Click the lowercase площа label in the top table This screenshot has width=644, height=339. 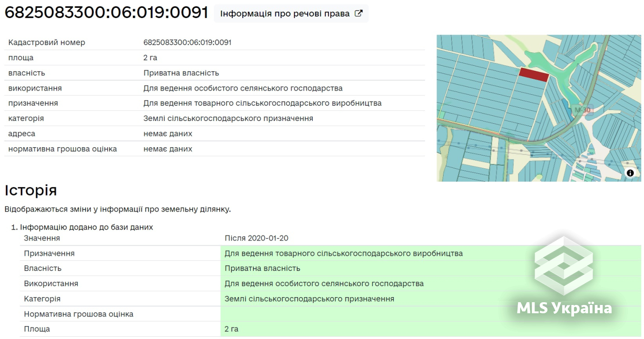coord(21,57)
